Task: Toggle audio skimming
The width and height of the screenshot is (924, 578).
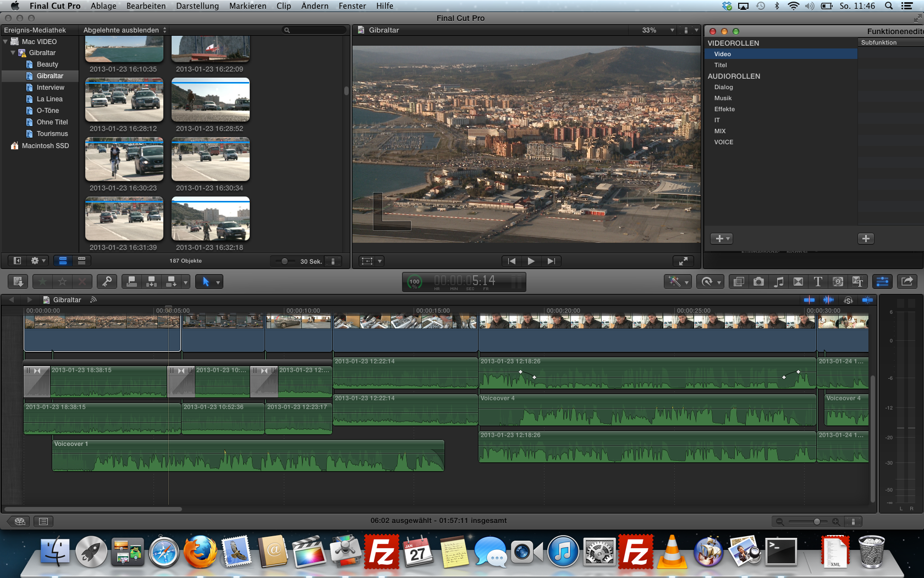Action: pyautogui.click(x=828, y=300)
